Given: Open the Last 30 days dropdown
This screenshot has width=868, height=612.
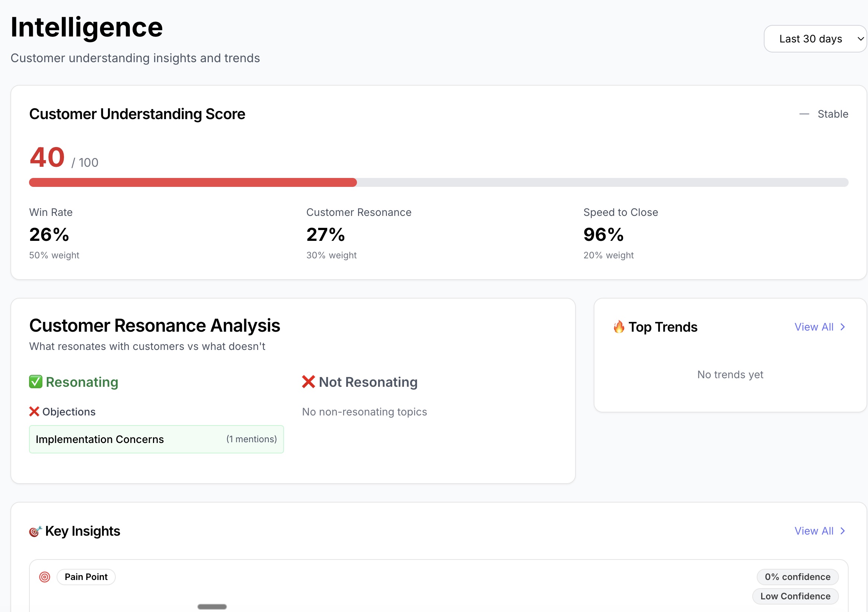Looking at the screenshot, I should click(810, 39).
